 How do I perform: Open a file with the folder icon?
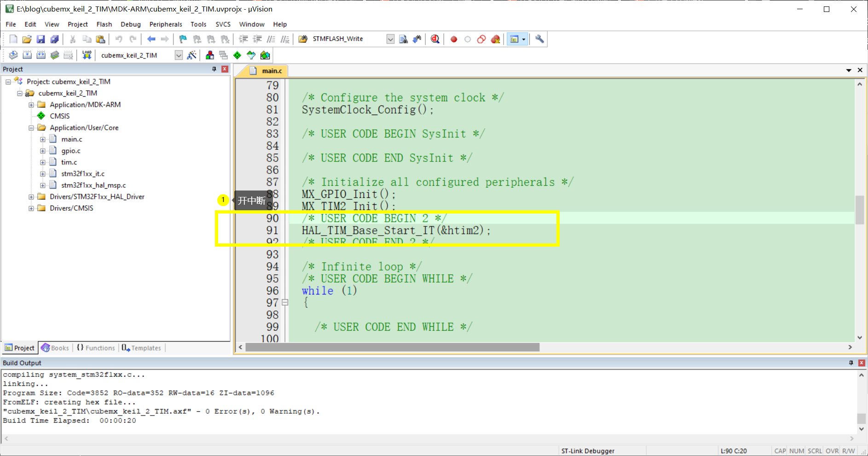pos(27,39)
